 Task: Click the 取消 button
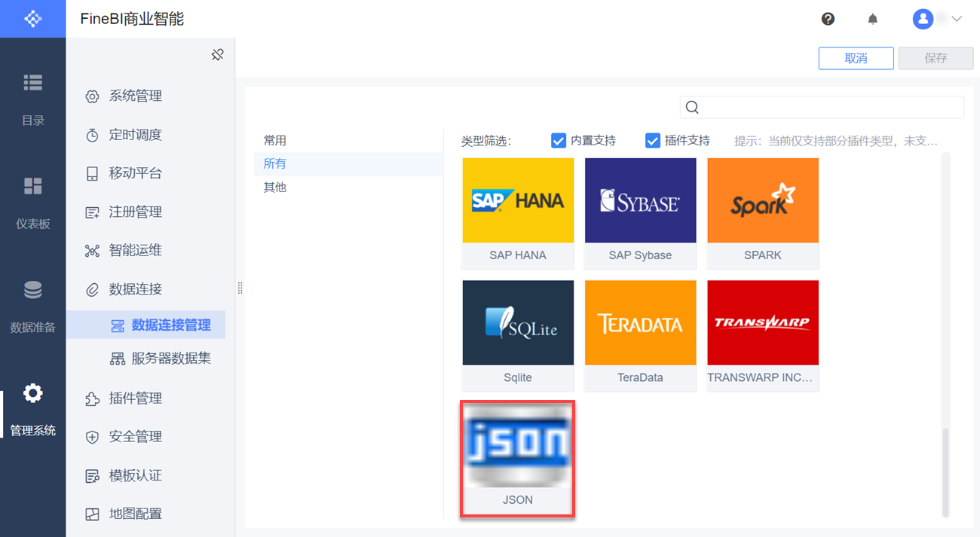click(x=856, y=58)
